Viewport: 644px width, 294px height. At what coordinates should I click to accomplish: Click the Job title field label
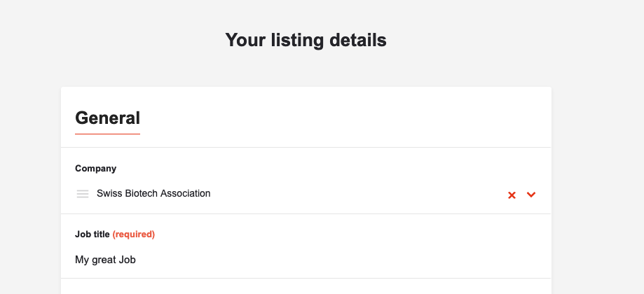[92, 234]
